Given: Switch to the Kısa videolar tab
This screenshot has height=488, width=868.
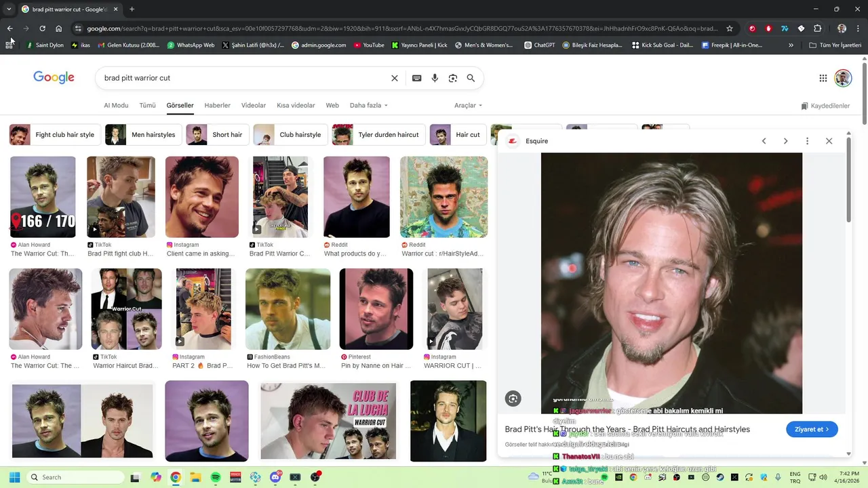Looking at the screenshot, I should (x=296, y=106).
